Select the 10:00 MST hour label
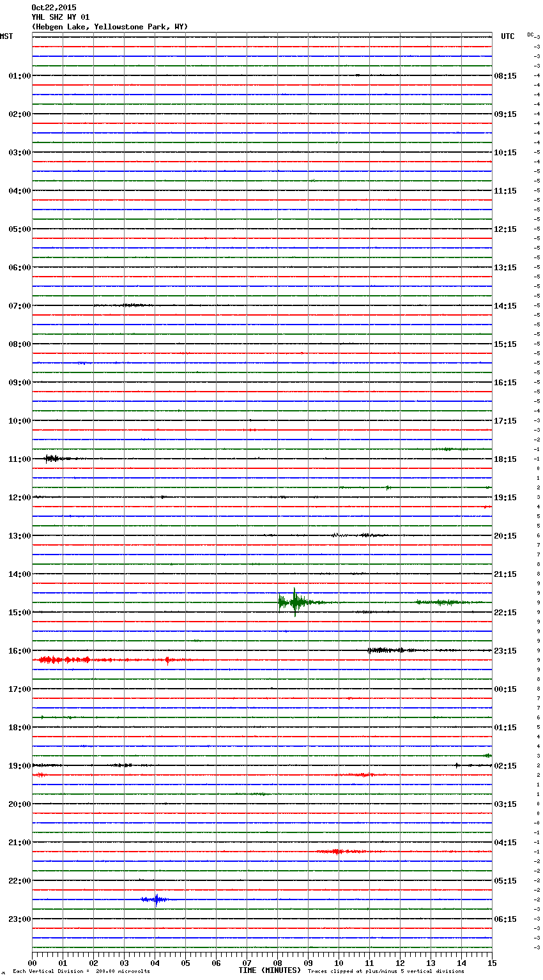Image resolution: width=543 pixels, height=980 pixels. 20,421
